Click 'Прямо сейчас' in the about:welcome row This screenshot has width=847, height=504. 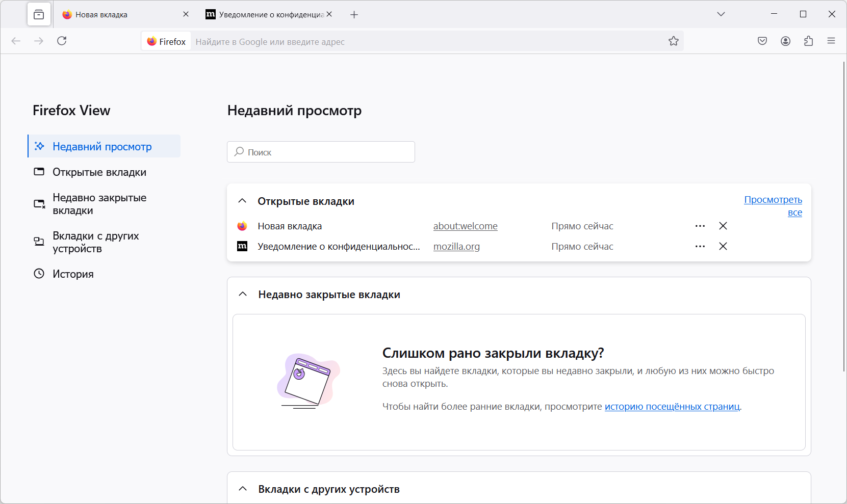click(582, 226)
